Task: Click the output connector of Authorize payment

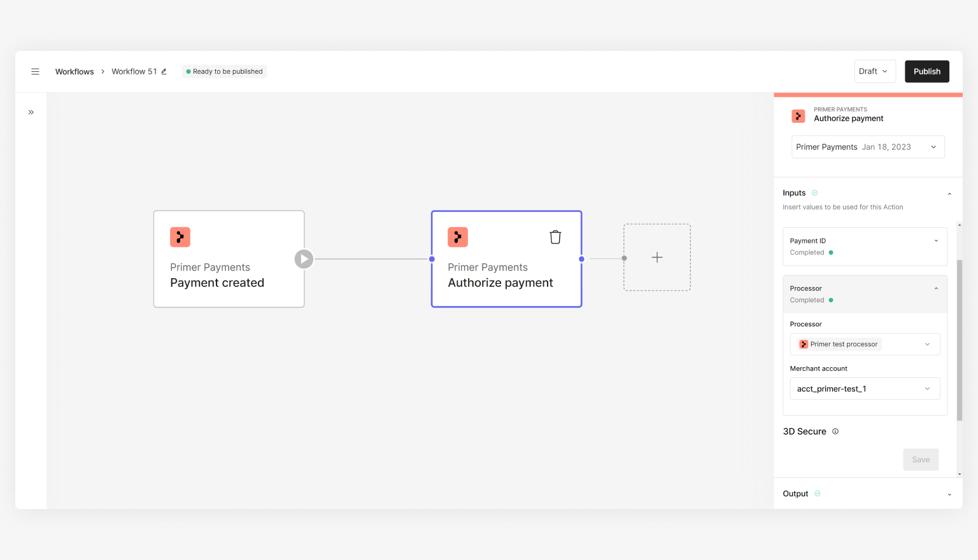Action: [x=581, y=259]
